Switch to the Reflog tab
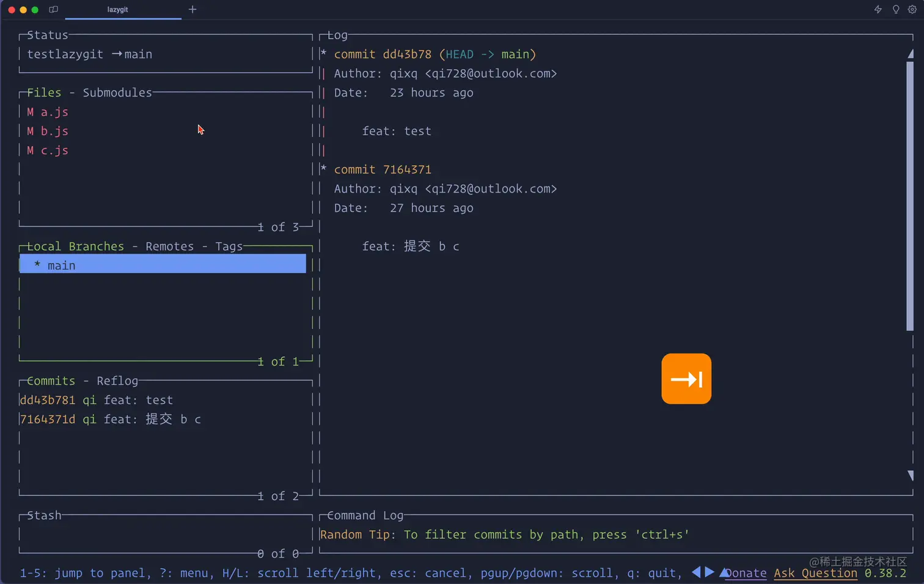Screen dimensions: 924x584 (117, 381)
